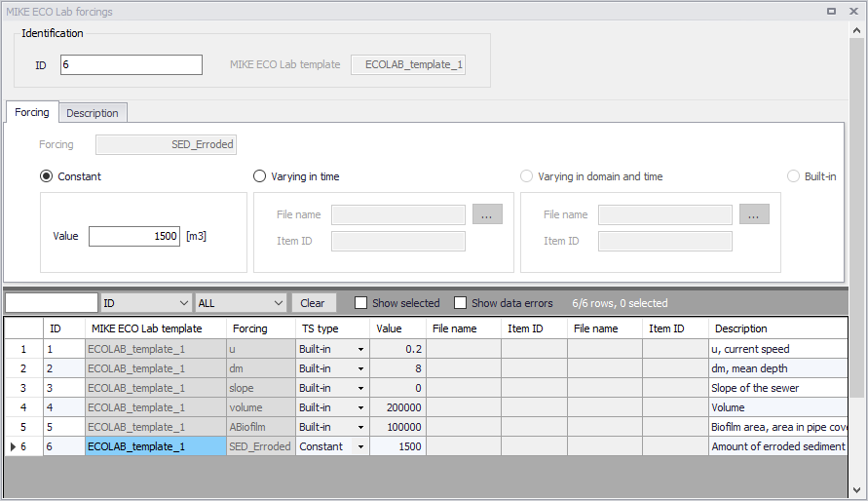Click value cell 0.2 in row u

398,349
